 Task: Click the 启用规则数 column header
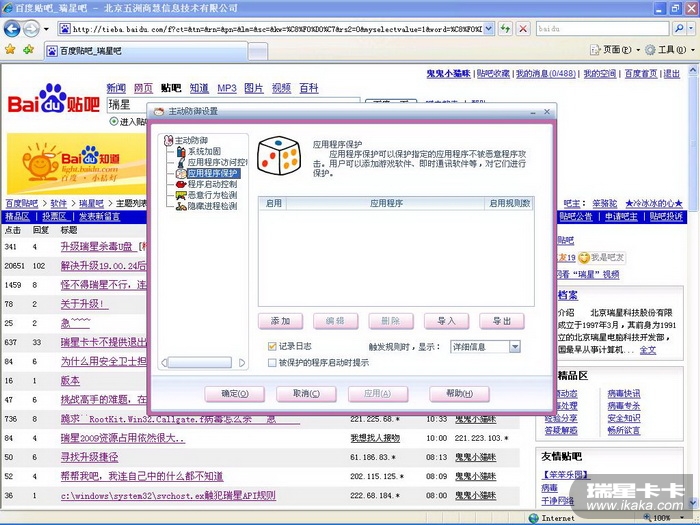[509, 204]
